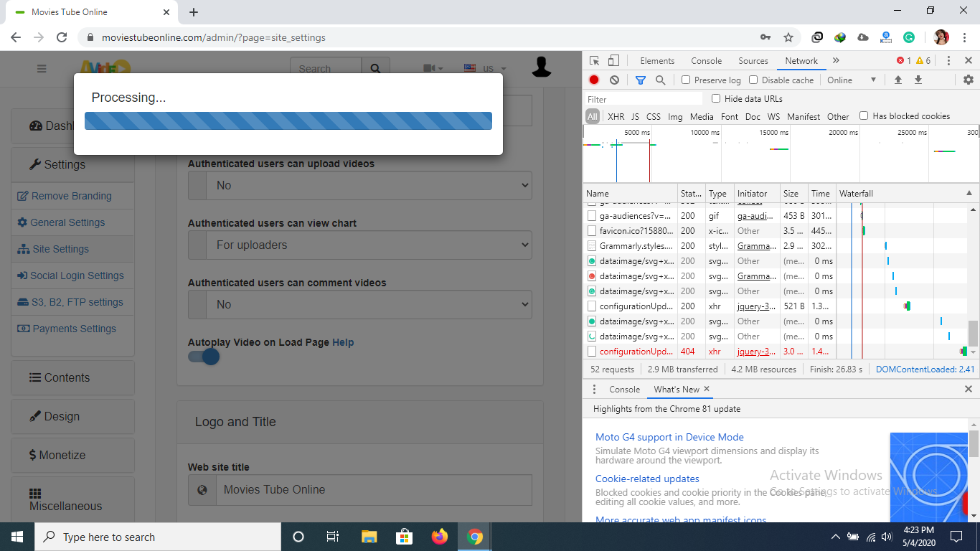Screen dimensions: 980x551
Task: Clear the network log
Action: pos(614,80)
